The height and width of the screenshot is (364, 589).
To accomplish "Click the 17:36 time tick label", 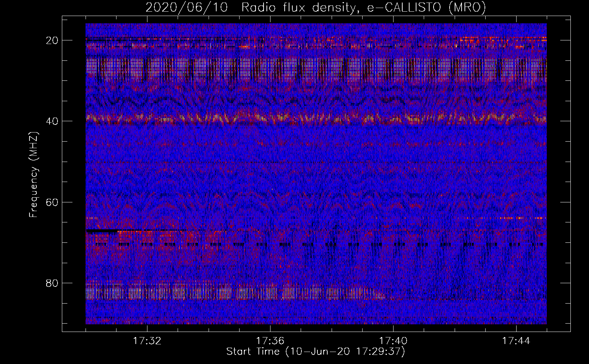I will 270,341.
